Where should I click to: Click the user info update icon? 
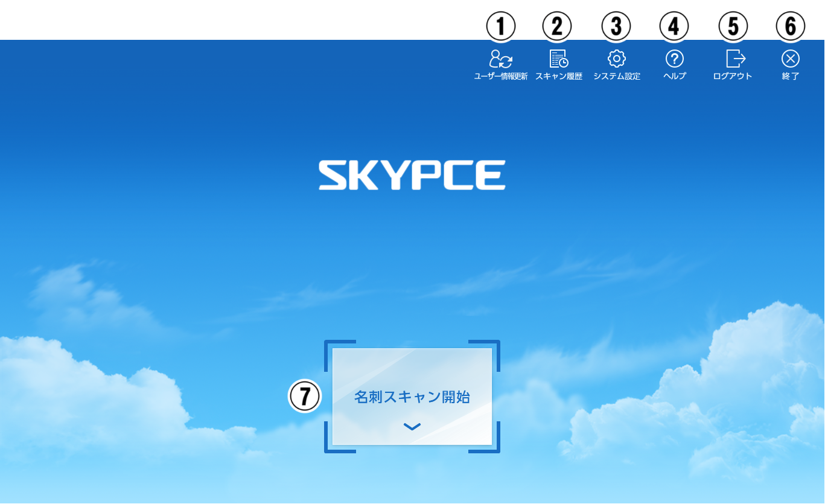[500, 59]
